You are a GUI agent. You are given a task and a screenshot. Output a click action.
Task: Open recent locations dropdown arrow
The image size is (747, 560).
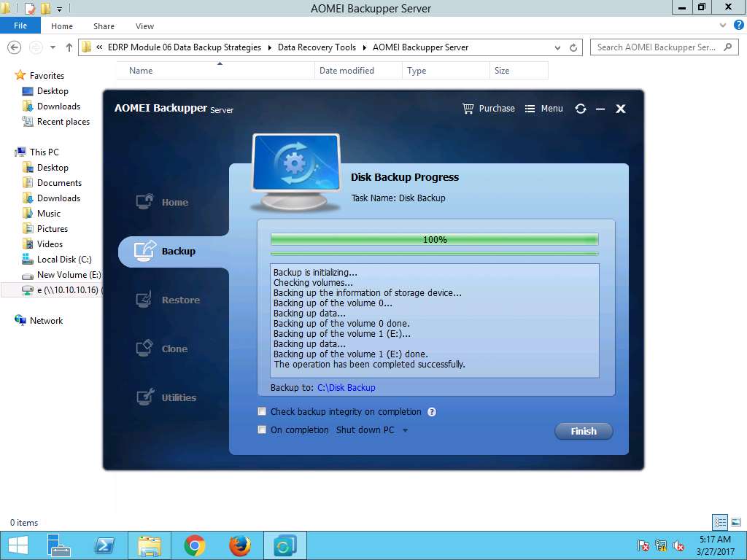[53, 47]
